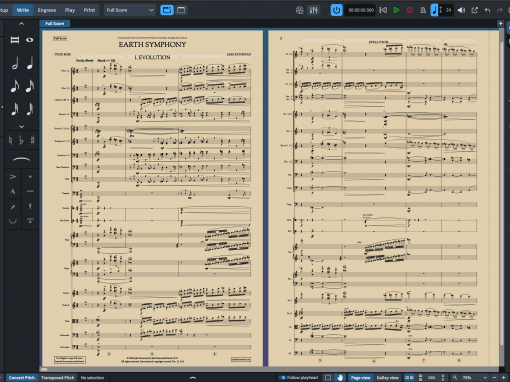
Task: Select the 64th note duration
Action: click(30, 109)
